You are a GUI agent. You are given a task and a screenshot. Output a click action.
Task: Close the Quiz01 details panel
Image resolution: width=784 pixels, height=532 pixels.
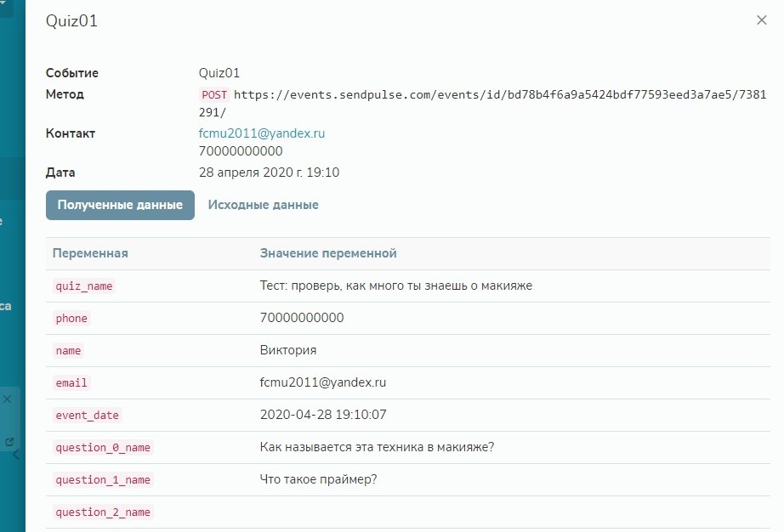click(761, 20)
